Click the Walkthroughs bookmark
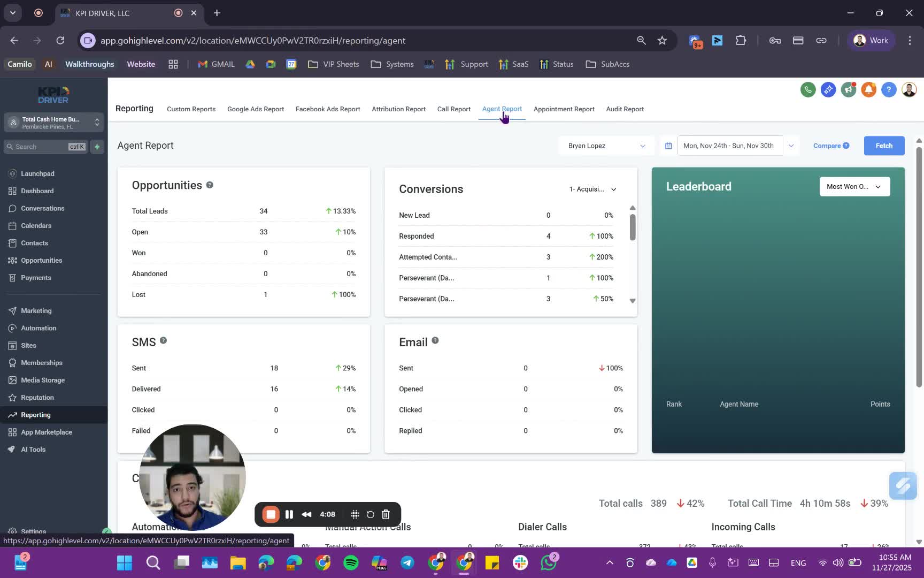 (x=89, y=64)
